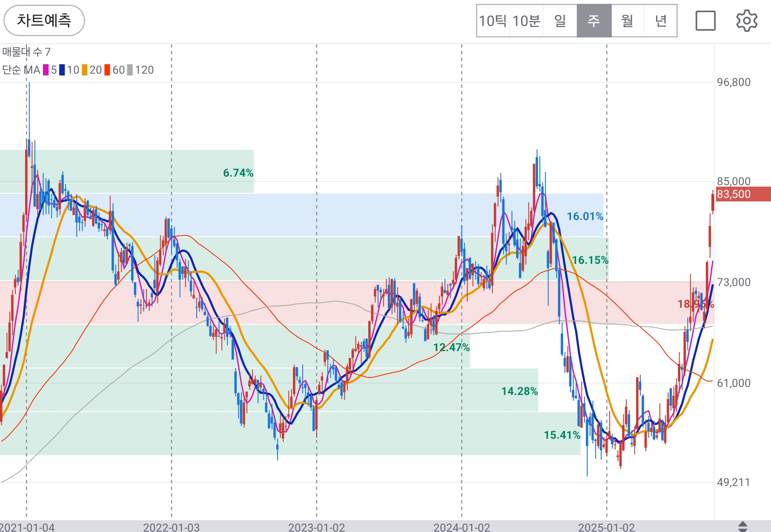Click the 매물대 수 7 indicator label

tap(26, 52)
